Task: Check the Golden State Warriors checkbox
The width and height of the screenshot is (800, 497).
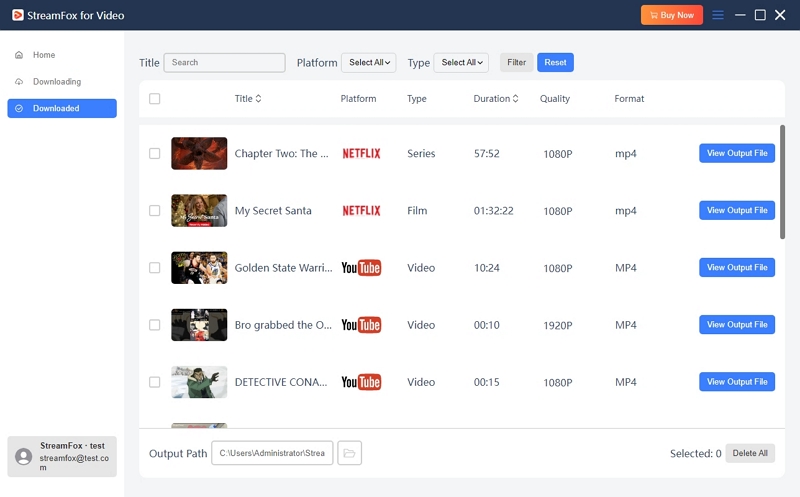Action: [155, 268]
